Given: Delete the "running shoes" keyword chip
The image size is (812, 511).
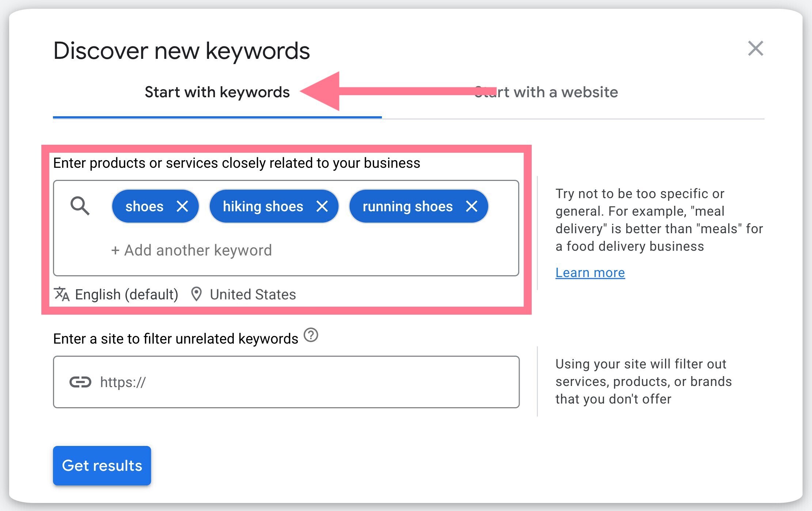Looking at the screenshot, I should tap(471, 207).
